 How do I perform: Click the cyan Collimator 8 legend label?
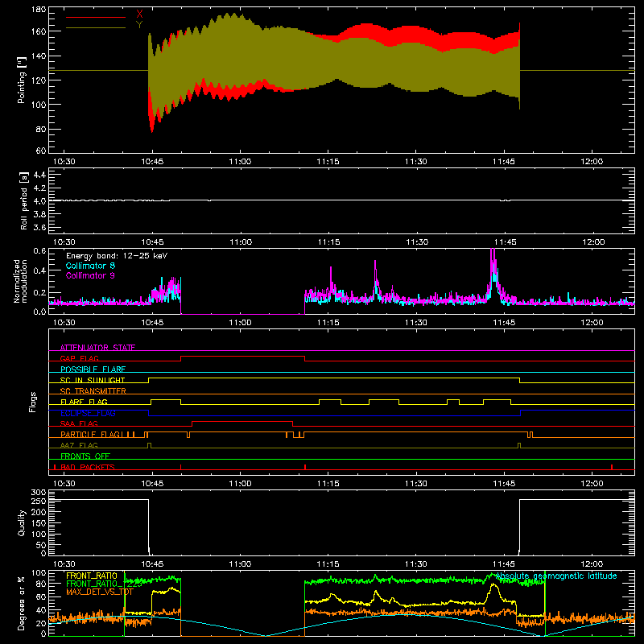pos(90,266)
